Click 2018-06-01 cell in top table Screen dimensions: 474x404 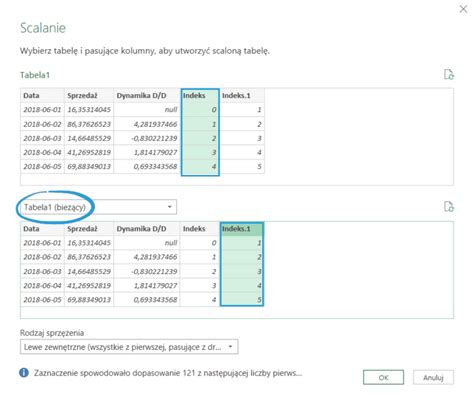[42, 110]
